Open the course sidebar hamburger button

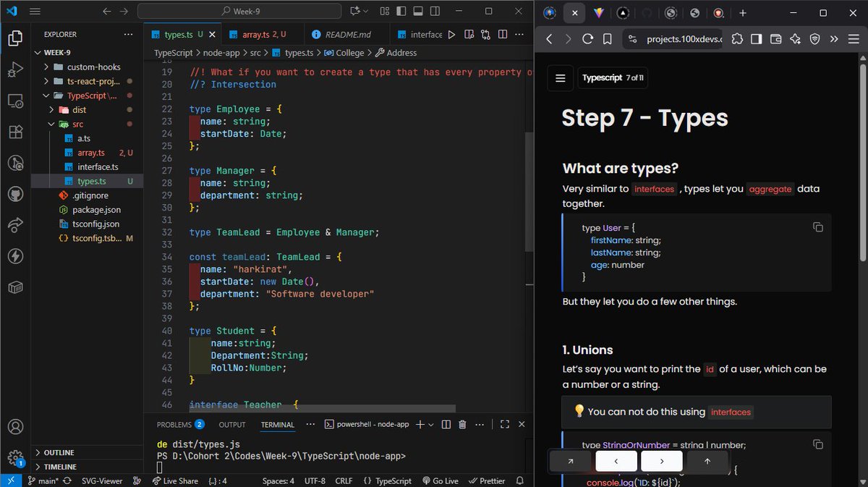[560, 78]
